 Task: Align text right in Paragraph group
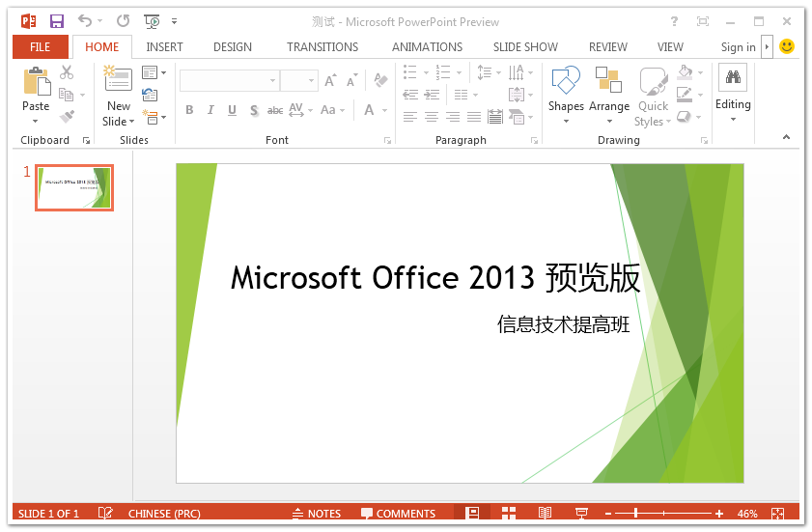click(x=453, y=117)
